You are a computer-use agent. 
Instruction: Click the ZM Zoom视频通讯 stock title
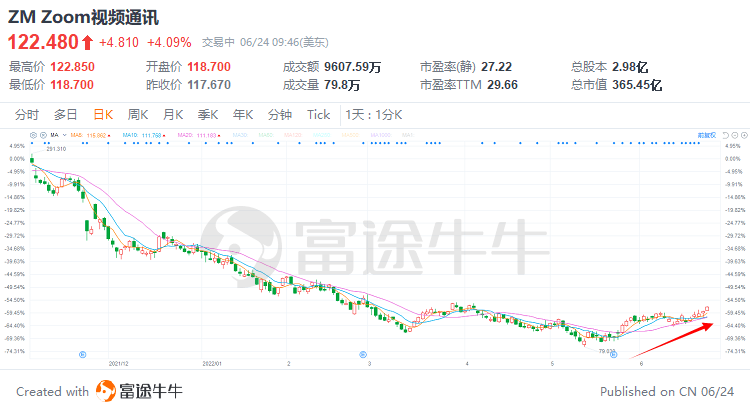83,17
